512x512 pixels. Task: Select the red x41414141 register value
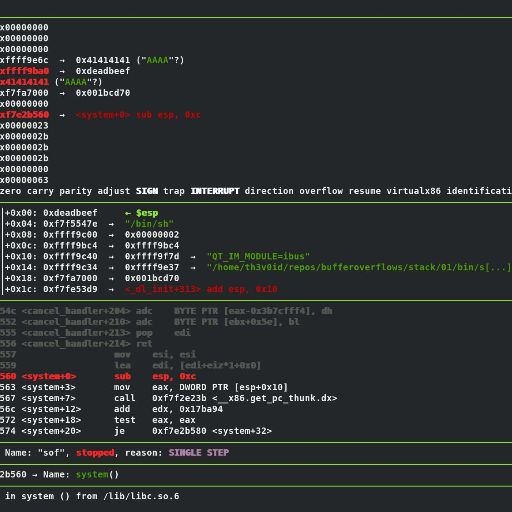24,82
